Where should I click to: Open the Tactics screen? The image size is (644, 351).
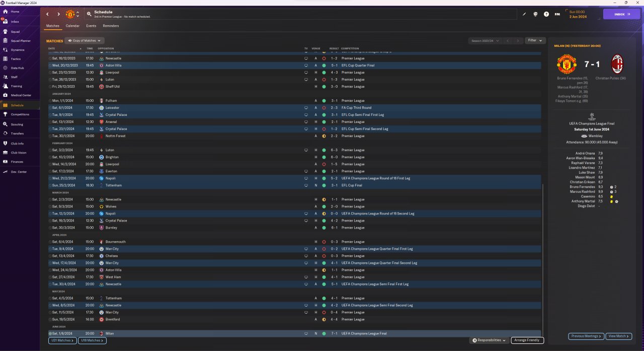click(16, 59)
